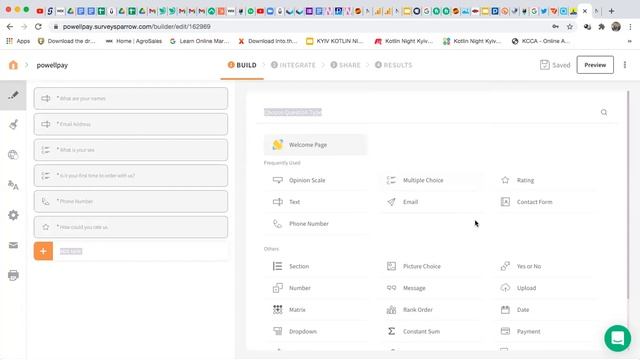Open the 'What is your sex' question card

[x=131, y=150]
